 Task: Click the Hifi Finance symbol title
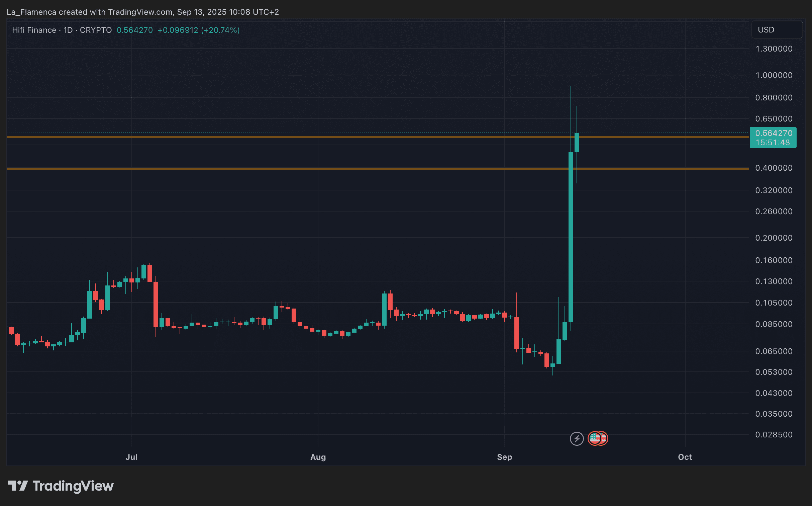(34, 30)
